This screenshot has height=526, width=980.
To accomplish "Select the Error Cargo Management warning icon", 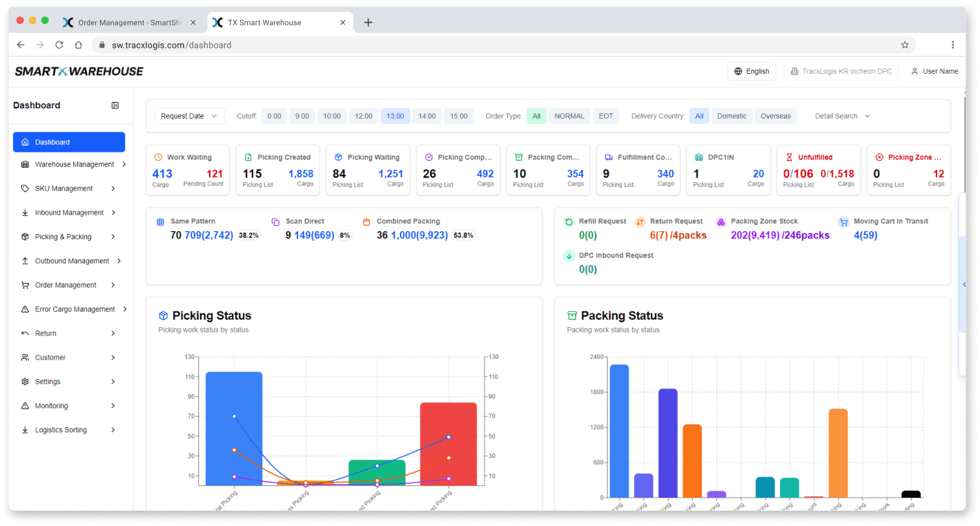I will click(23, 309).
